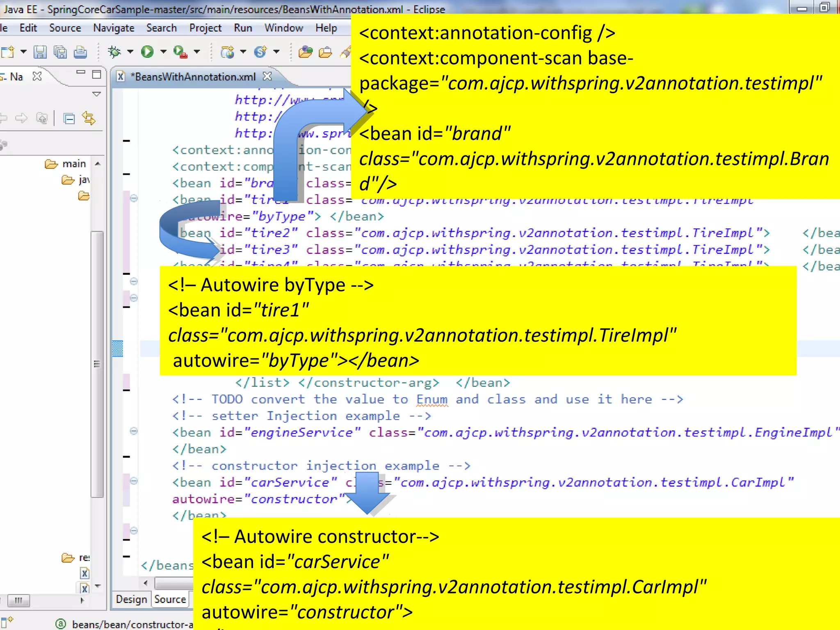Click the Navigator Up one level icon
Screen dimensions: 840x630
pos(42,119)
